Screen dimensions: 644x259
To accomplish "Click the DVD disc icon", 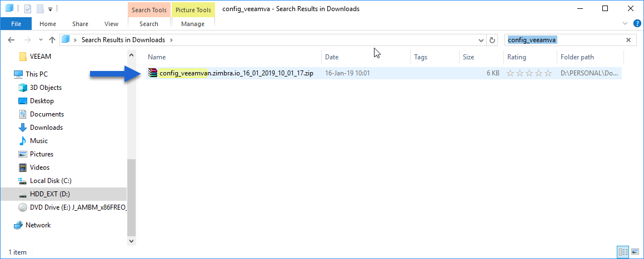I will click(x=23, y=207).
